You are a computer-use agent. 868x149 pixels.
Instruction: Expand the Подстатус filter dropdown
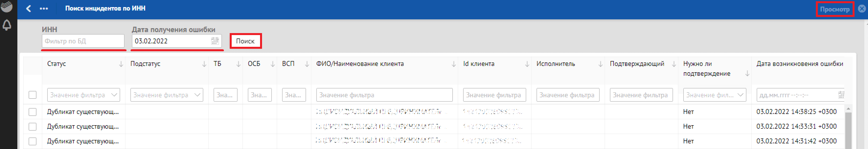tap(197, 95)
